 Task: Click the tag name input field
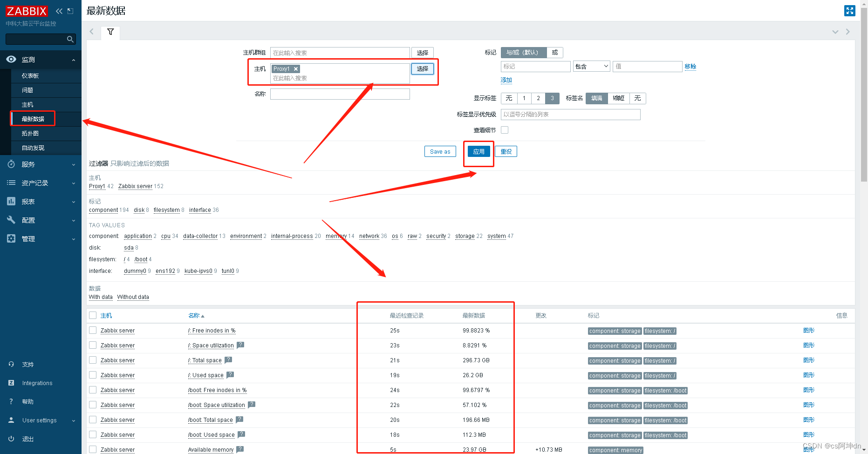pyautogui.click(x=536, y=67)
